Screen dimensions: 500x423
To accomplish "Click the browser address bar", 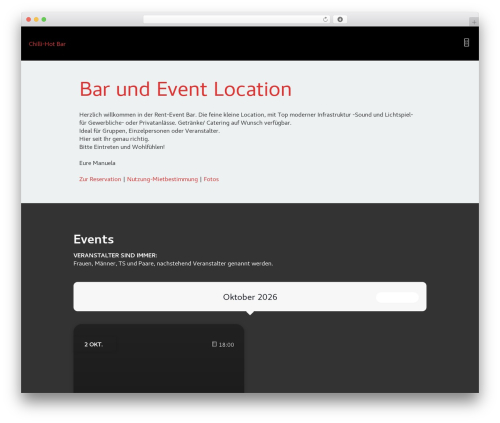I will tap(237, 19).
